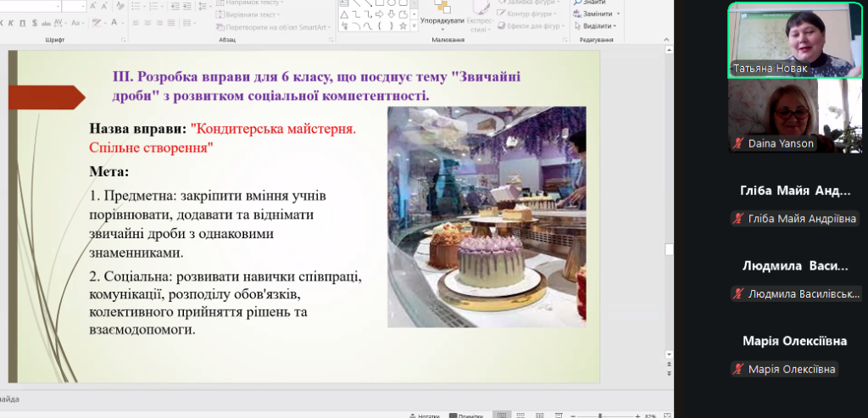Select Daina Yanson video tile
Screen dimensions: 868x418
782,116
